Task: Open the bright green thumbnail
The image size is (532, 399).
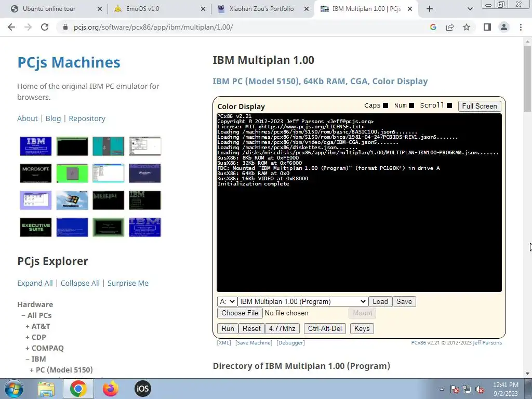Action: pyautogui.click(x=72, y=173)
